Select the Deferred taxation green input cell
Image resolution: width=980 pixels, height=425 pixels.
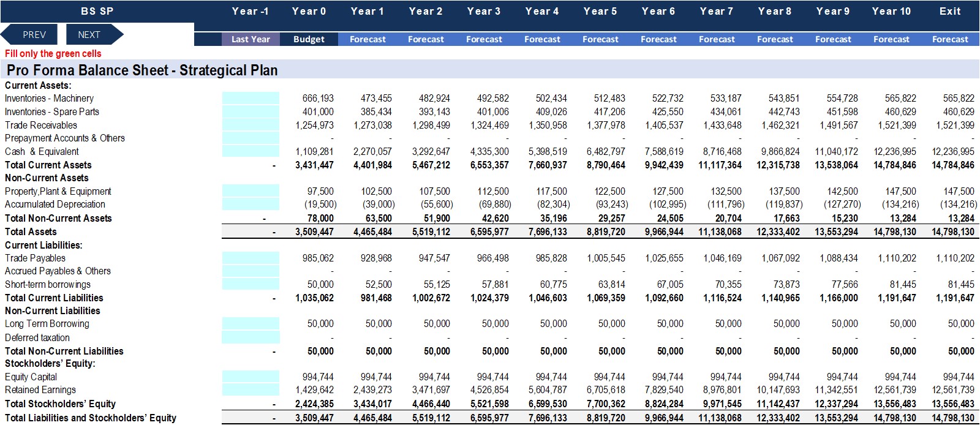[251, 338]
